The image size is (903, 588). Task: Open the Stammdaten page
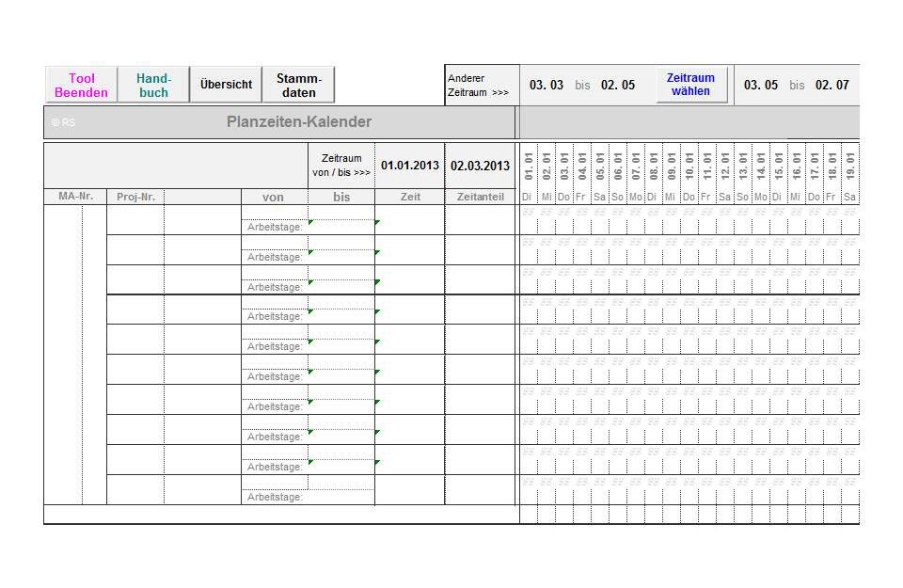[298, 86]
